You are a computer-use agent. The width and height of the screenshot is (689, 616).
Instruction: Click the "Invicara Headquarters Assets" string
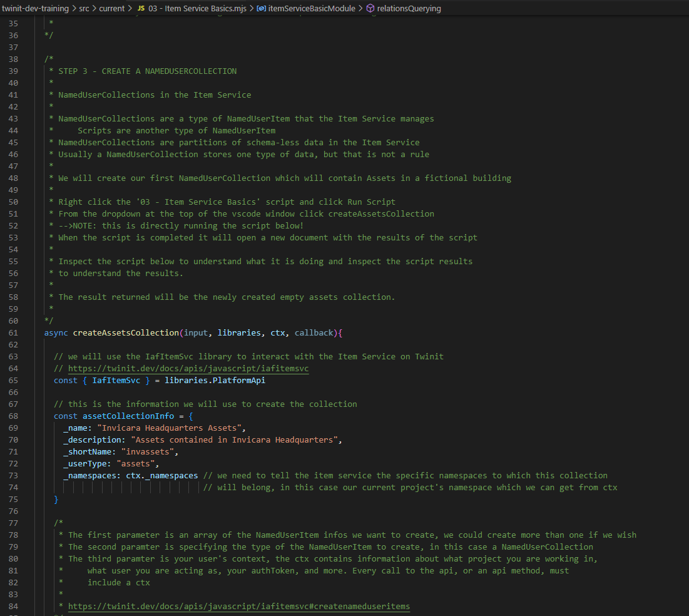pyautogui.click(x=169, y=428)
